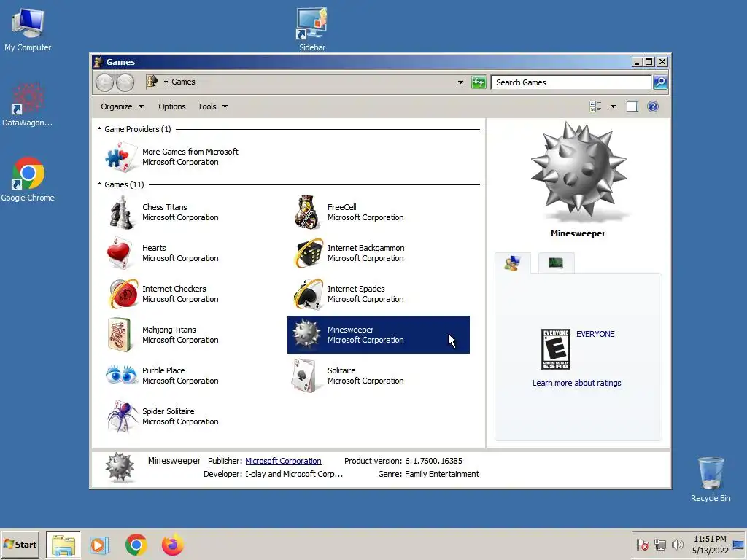Screen dimensions: 747x560
Task: Click the Options toolbar item
Action: click(172, 106)
